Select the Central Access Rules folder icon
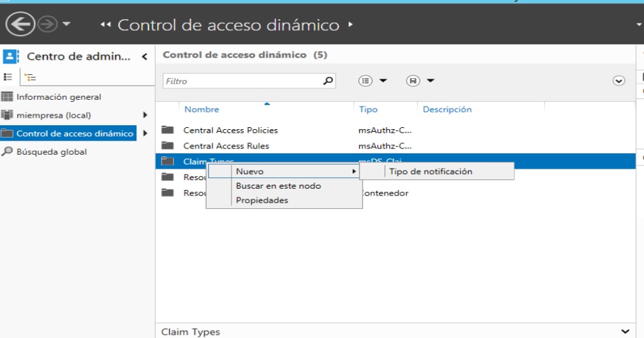 pyautogui.click(x=168, y=146)
